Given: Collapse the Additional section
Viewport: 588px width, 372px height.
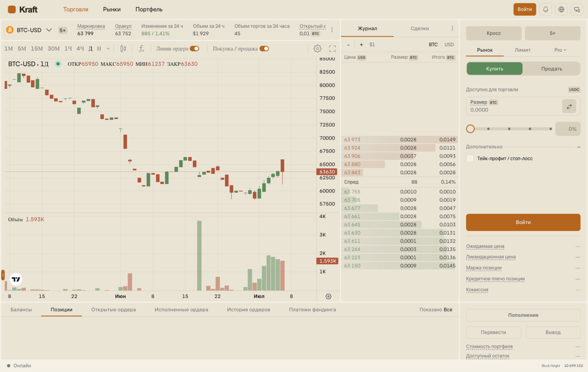Looking at the screenshot, I should coord(578,147).
